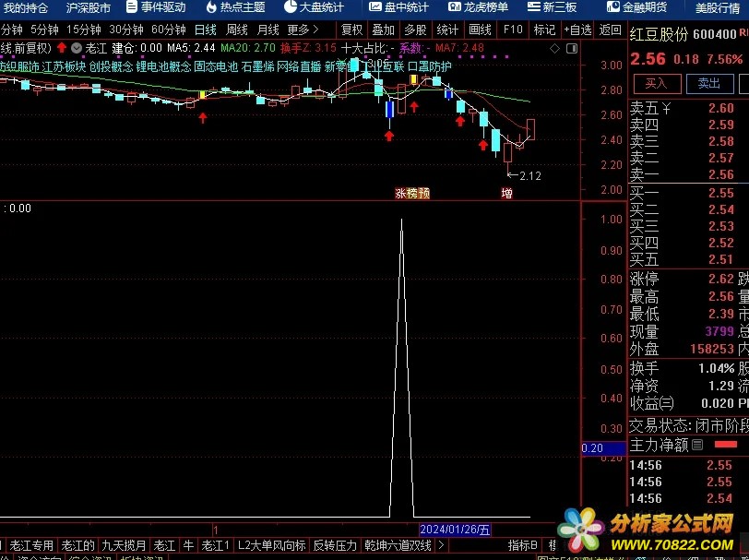
Task: Click the 复权 toolbar button
Action: tap(352, 30)
